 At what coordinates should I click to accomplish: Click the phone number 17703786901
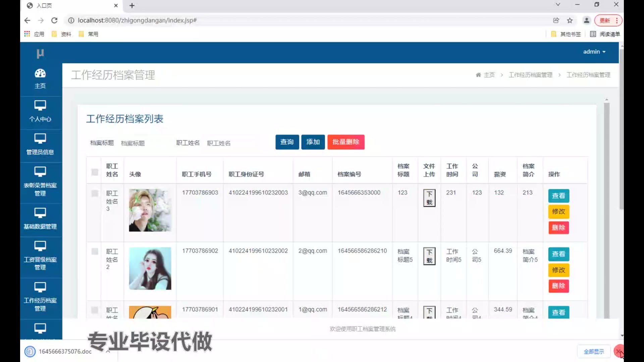coord(200,309)
